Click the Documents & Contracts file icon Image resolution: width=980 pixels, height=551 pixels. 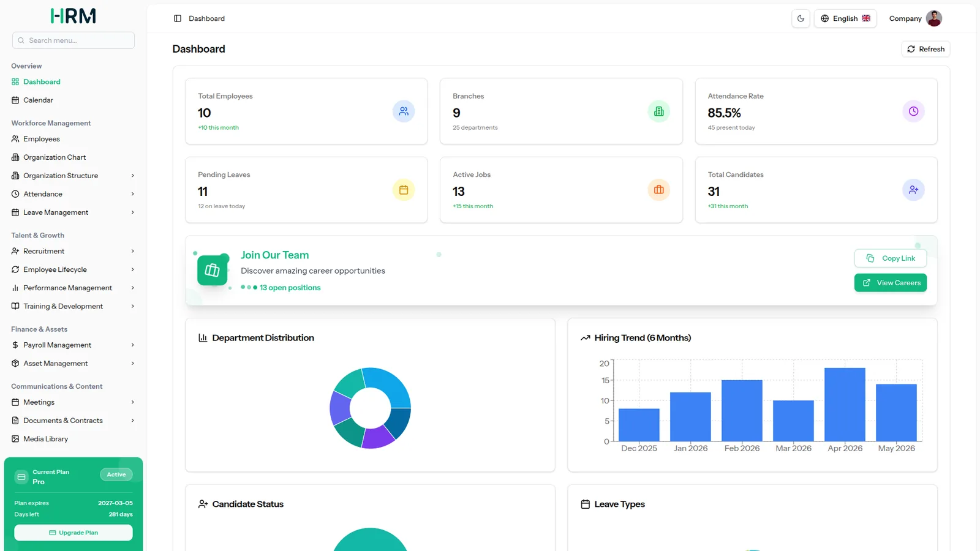pyautogui.click(x=15, y=421)
